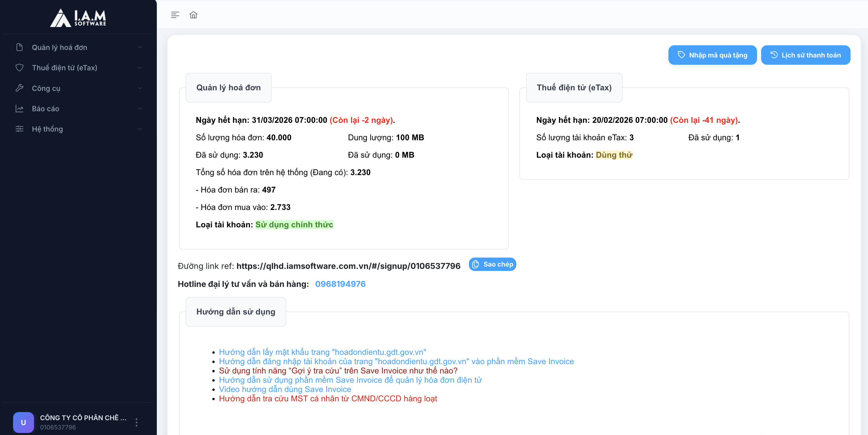Toggle the sidebar collapse menu icon
Image resolution: width=868 pixels, height=435 pixels.
[175, 15]
